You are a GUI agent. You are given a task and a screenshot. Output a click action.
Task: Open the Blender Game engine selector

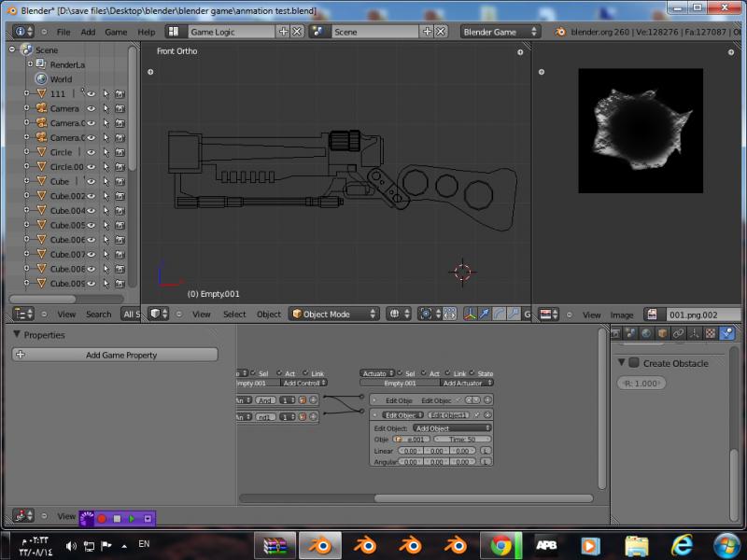pyautogui.click(x=500, y=32)
